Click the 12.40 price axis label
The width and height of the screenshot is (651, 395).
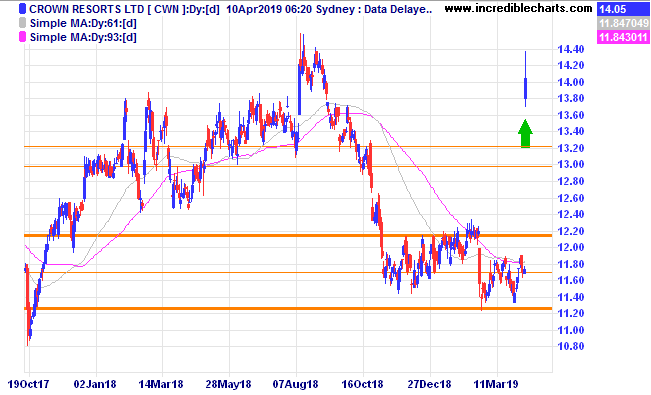point(570,214)
